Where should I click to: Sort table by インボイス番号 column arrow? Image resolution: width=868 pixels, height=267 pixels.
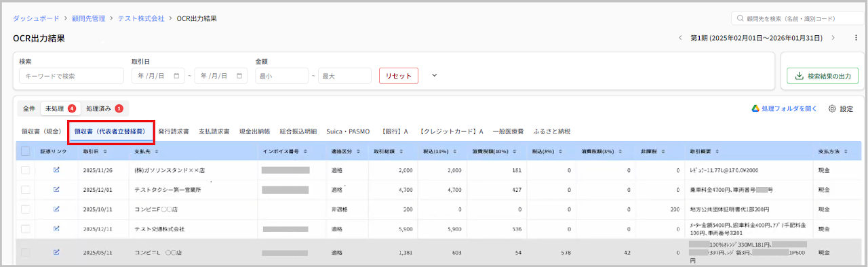[305, 151]
